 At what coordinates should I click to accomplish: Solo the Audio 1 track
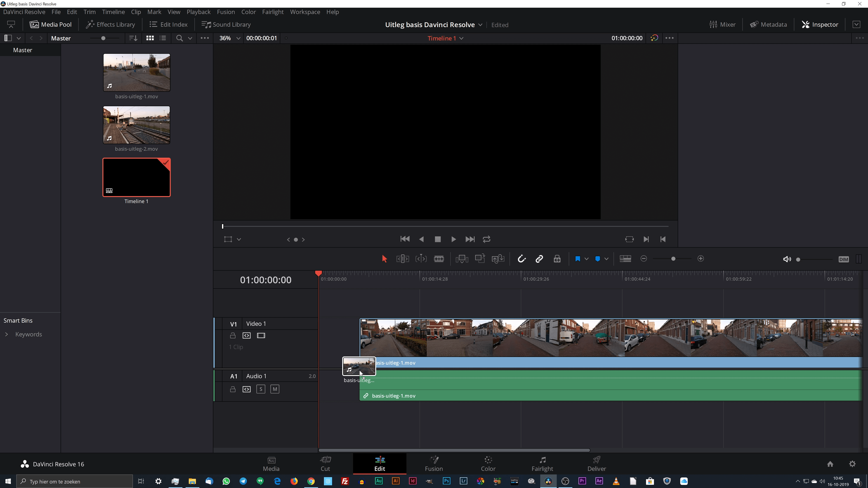261,389
